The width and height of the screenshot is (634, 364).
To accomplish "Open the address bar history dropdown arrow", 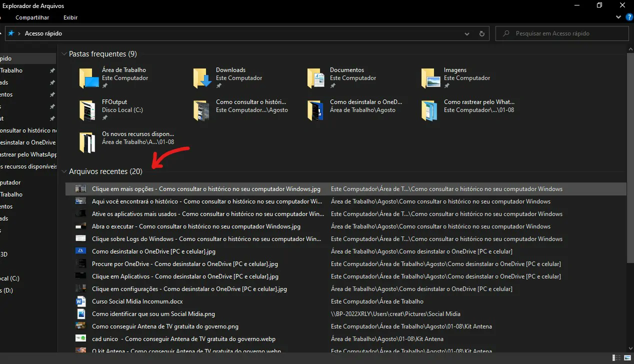I will pos(467,33).
